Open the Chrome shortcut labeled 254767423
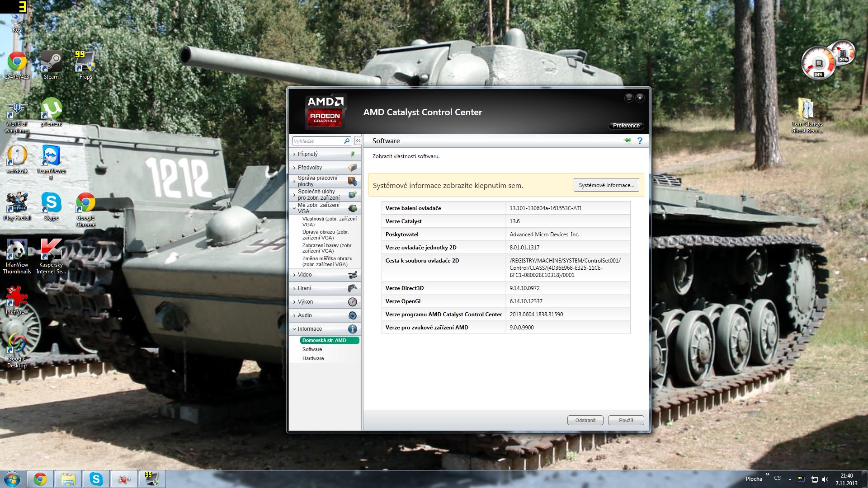Viewport: 868px width, 488px height. tap(17, 65)
